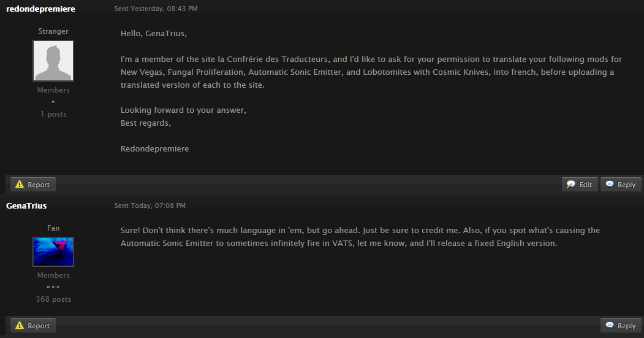Report GenaTrius's reply message
Image resolution: width=644 pixels, height=338 pixels.
pos(33,325)
